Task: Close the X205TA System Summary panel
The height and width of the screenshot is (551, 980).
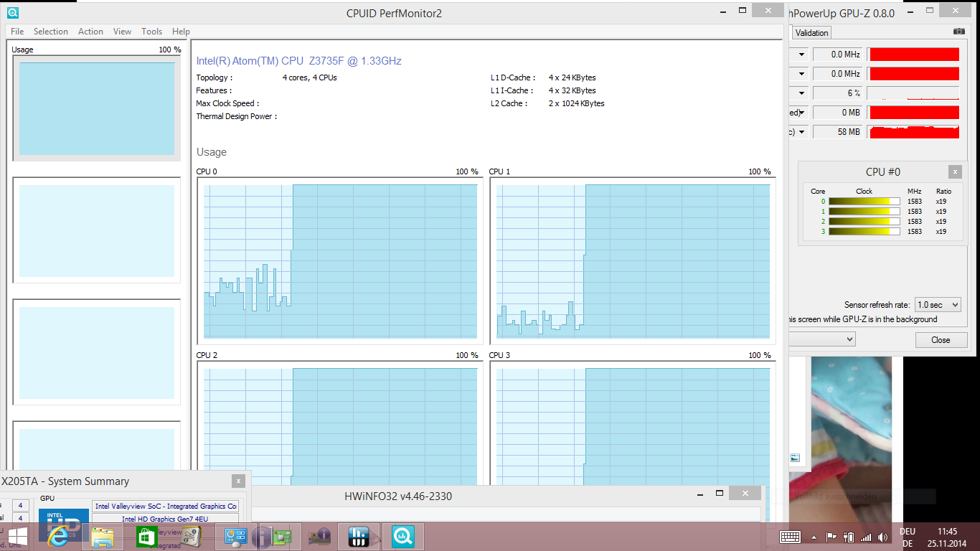Action: (238, 481)
